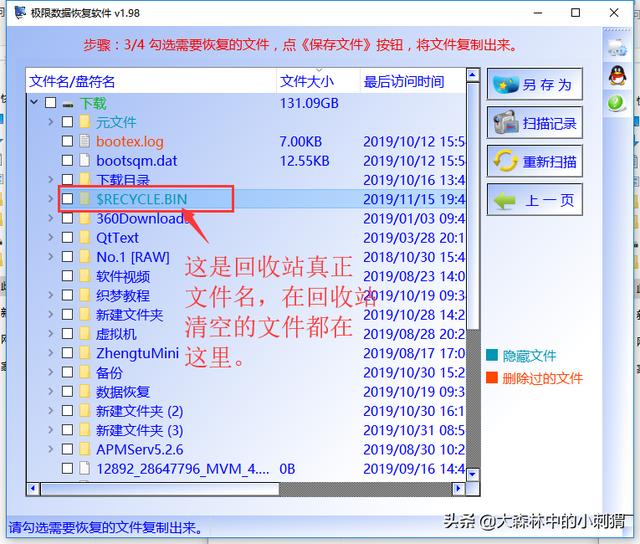Expand the 元文件 folder
The image size is (640, 544).
(x=51, y=122)
